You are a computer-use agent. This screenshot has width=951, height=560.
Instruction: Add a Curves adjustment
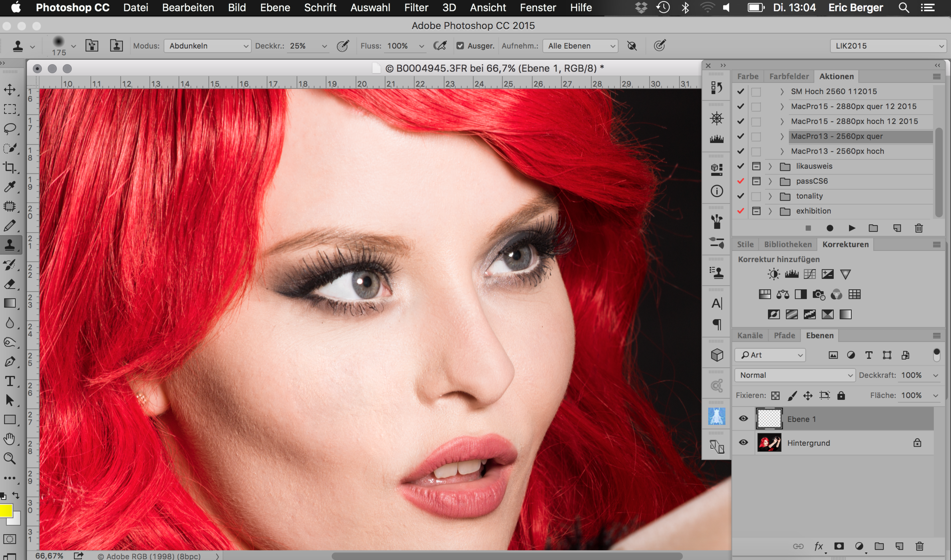pos(809,274)
